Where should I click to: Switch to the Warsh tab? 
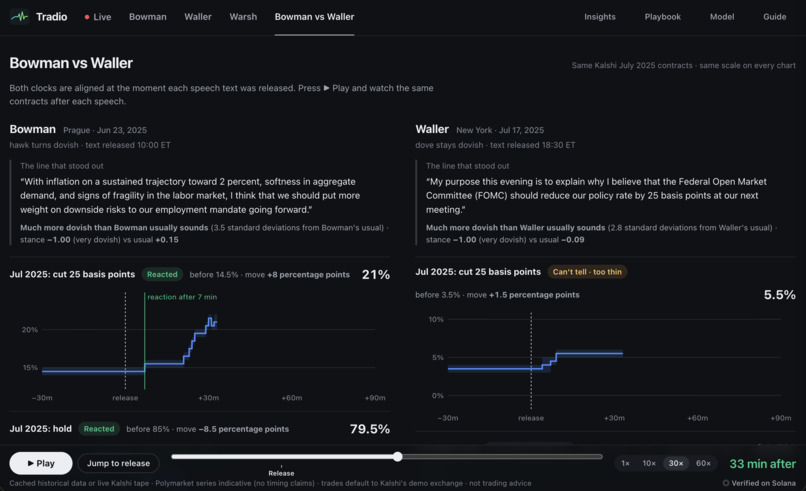coord(243,17)
